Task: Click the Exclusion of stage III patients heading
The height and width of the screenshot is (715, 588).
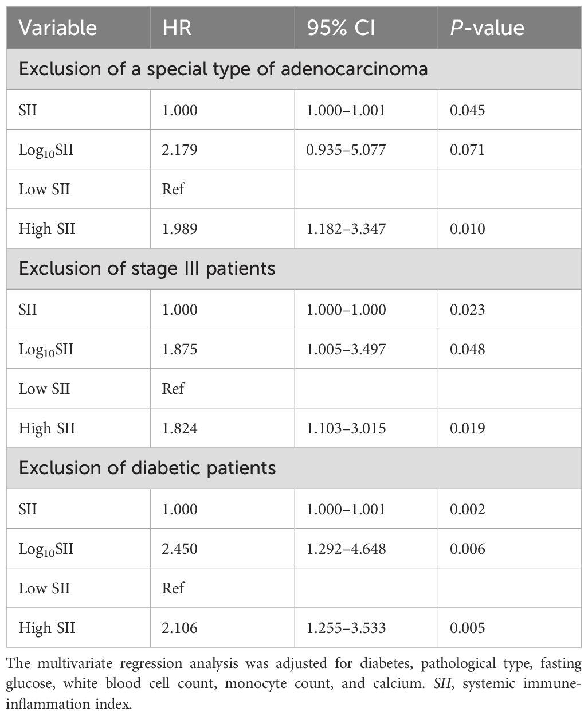Action: point(147,268)
